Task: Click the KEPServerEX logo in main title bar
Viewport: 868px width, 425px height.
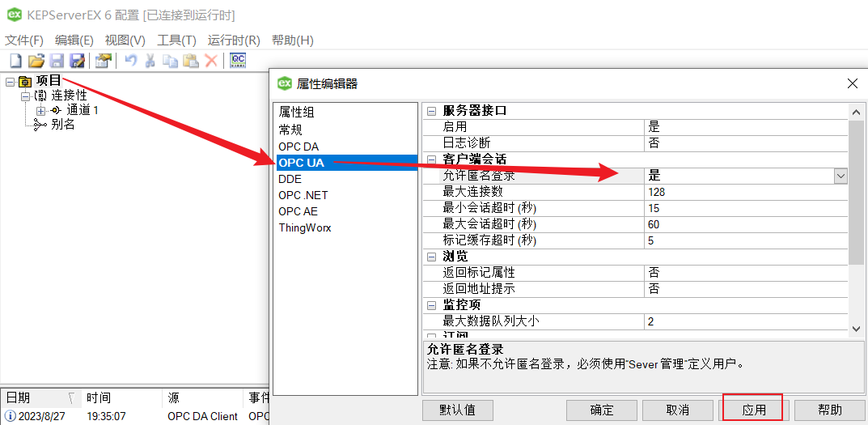Action: [x=15, y=15]
